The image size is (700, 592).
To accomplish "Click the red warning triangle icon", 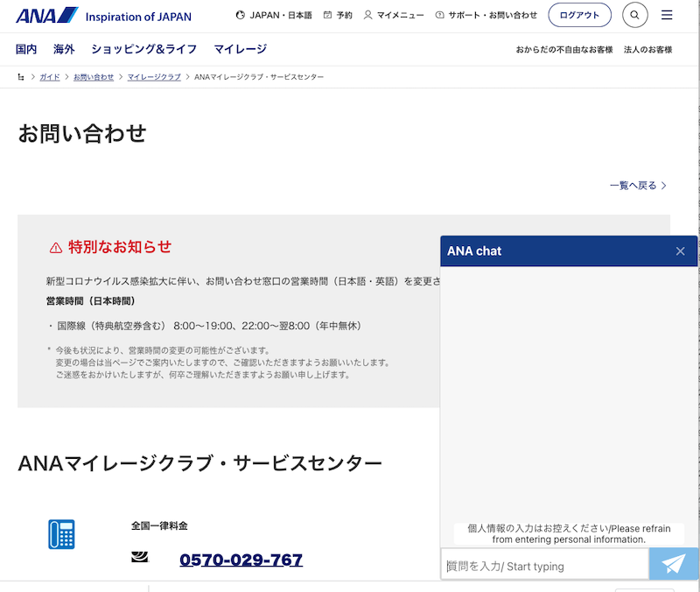I will click(x=56, y=248).
